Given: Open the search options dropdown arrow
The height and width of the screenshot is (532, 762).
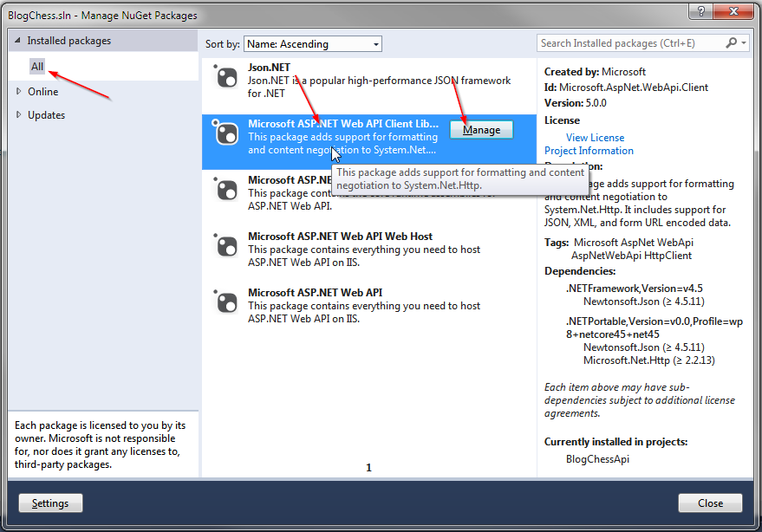Looking at the screenshot, I should click(744, 43).
